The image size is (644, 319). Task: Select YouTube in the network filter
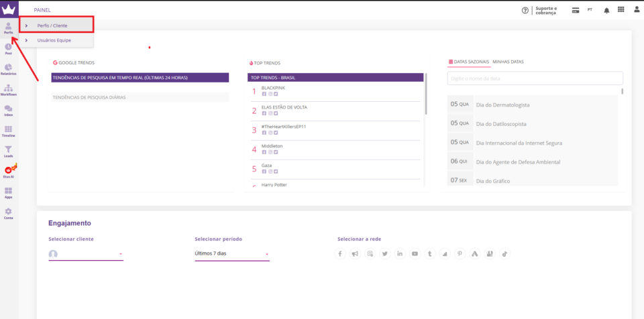pos(415,254)
